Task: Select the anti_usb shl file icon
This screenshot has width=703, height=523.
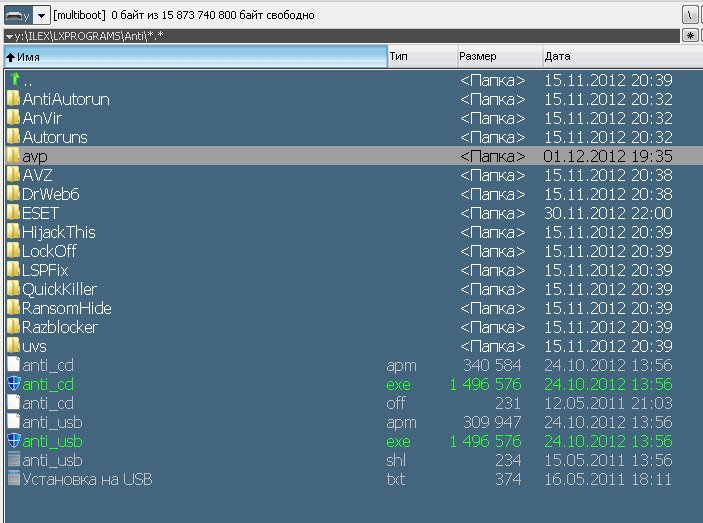Action: tap(13, 460)
